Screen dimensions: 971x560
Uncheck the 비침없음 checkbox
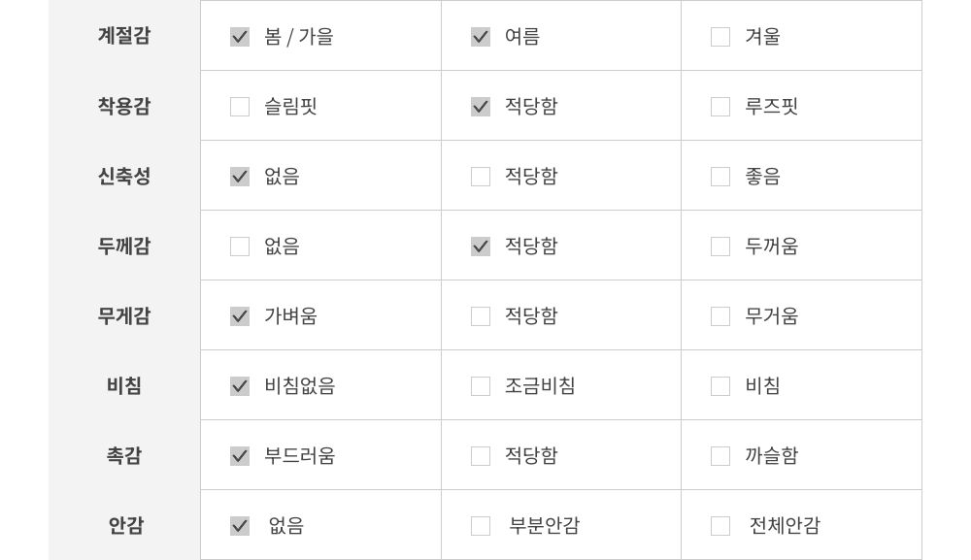(x=240, y=386)
